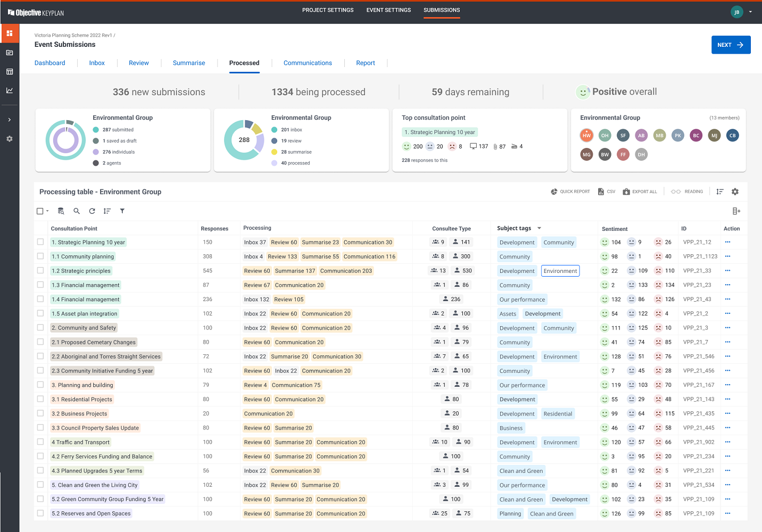Click the filter funnel icon

tap(122, 211)
